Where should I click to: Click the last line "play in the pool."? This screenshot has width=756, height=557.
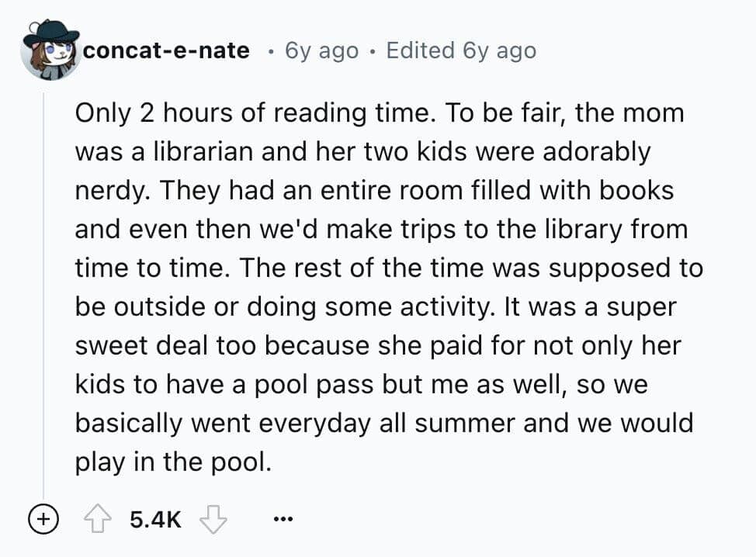(x=173, y=462)
